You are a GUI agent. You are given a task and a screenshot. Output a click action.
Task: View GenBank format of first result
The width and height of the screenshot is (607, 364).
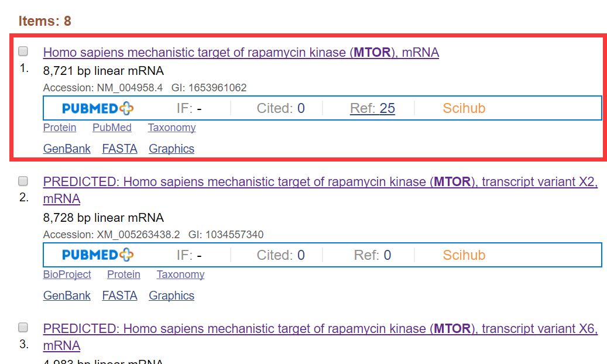pyautogui.click(x=67, y=149)
